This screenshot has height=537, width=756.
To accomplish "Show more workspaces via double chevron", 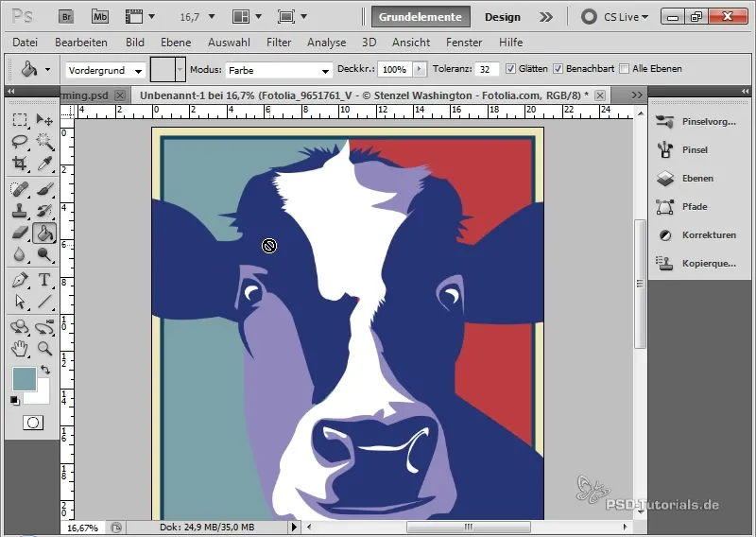I will [546, 17].
